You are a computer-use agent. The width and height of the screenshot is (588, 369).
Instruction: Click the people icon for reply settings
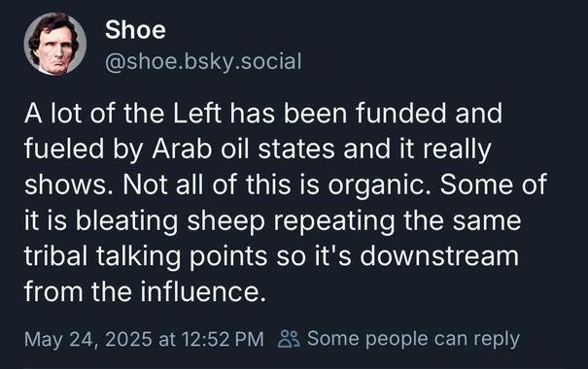click(x=289, y=339)
